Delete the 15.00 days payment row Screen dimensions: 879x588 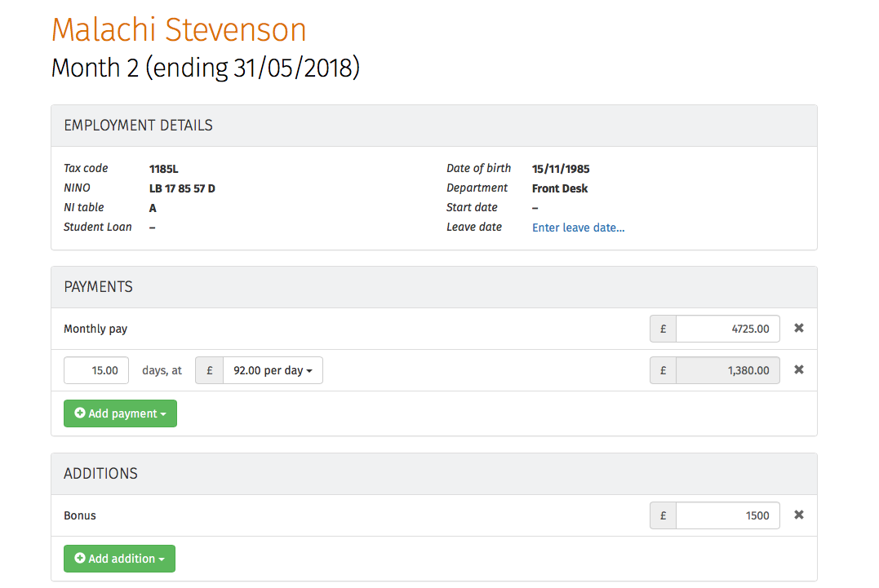tap(799, 369)
